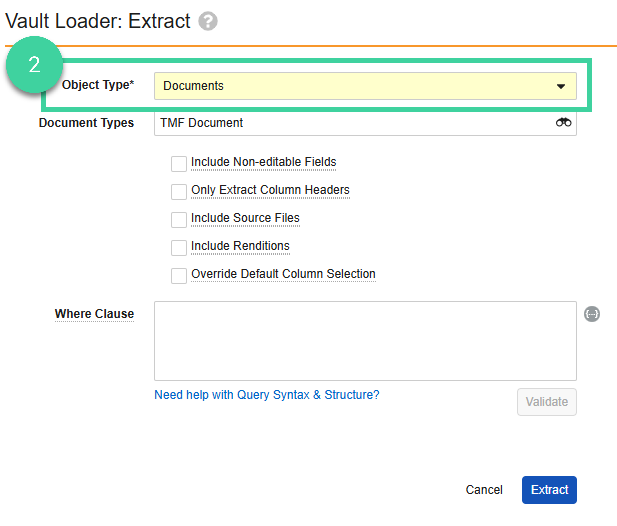Open the Documents object type combo box
The image size is (617, 526).
[365, 86]
